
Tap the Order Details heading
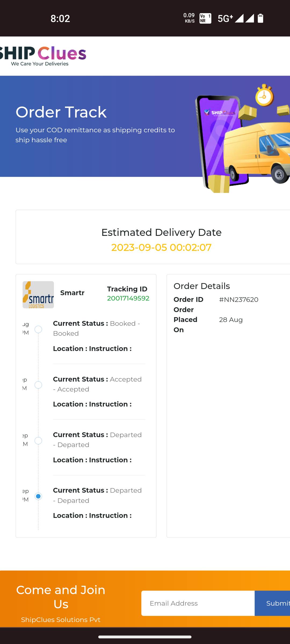coord(202,286)
